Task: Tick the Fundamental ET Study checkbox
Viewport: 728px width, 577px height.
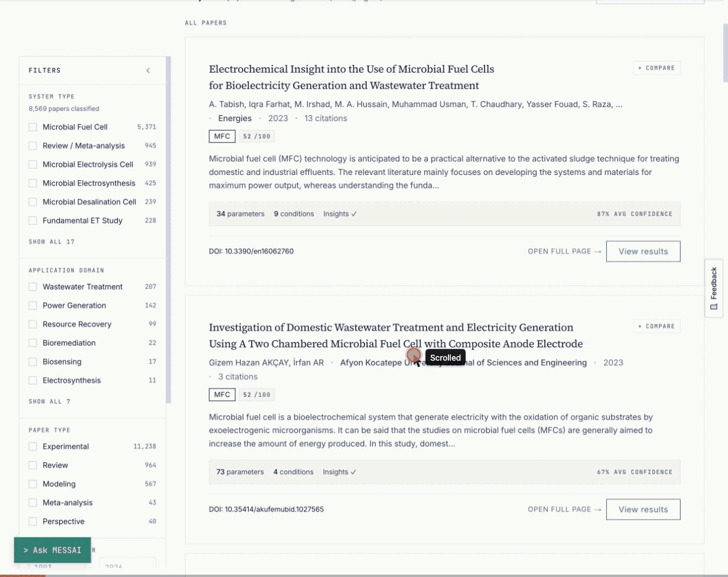Action: click(x=32, y=221)
